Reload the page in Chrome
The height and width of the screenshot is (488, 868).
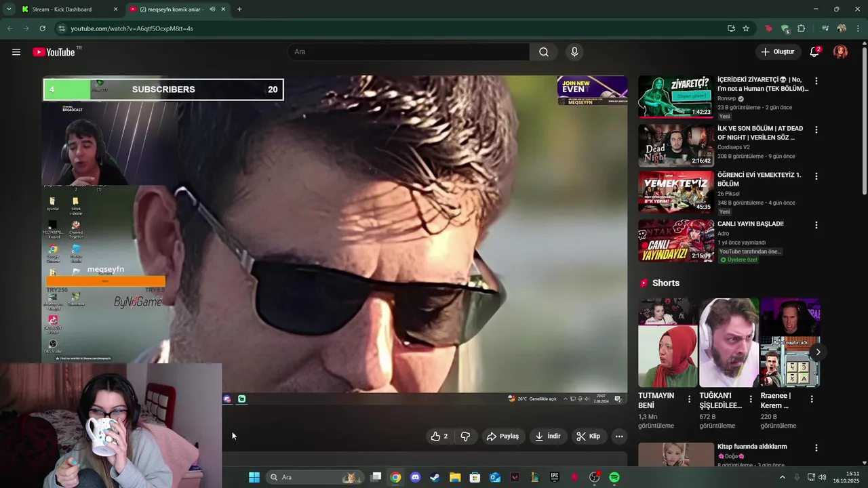click(x=42, y=28)
